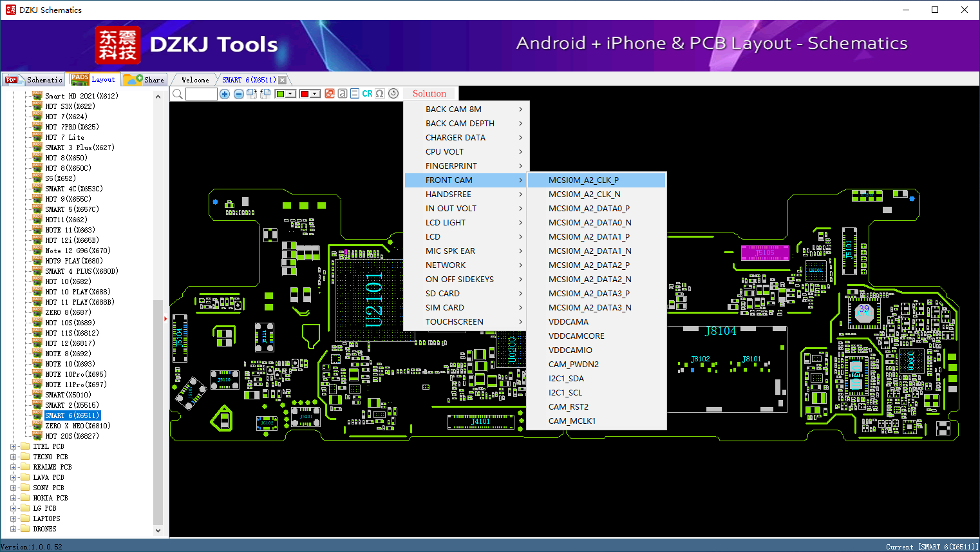Select CAM_MCLK1 from submenu
Image resolution: width=980 pixels, height=552 pixels.
[x=596, y=421]
